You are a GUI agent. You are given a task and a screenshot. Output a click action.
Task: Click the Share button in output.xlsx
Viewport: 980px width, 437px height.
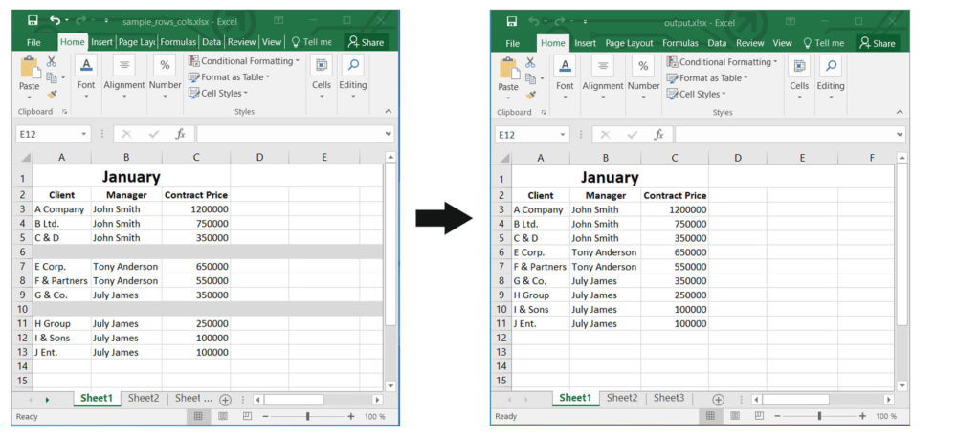[876, 43]
